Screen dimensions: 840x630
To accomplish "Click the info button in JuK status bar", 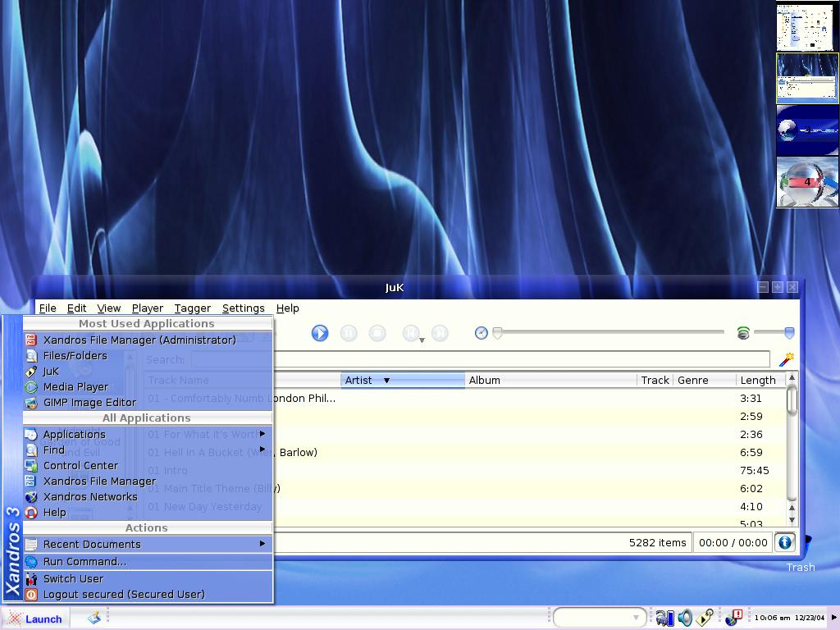I will click(785, 543).
